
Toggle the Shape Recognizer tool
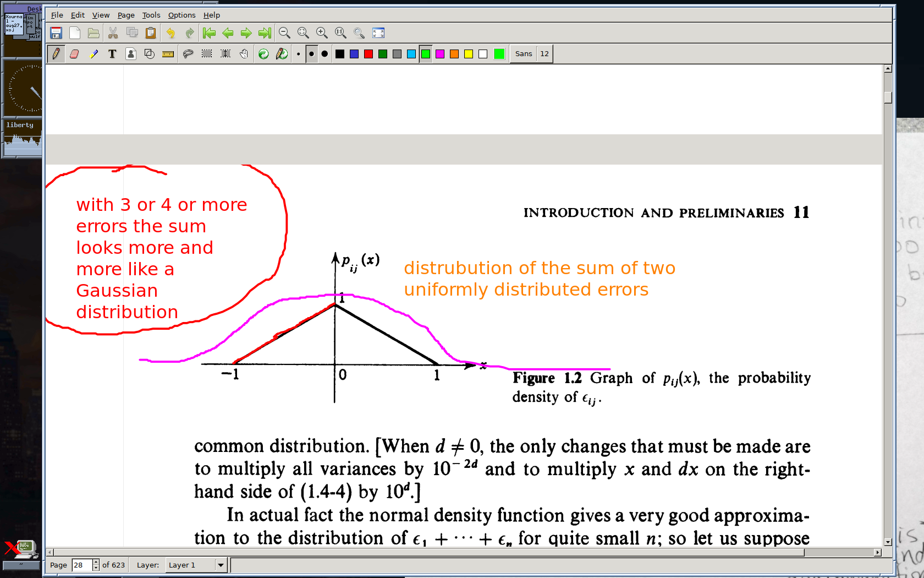tap(149, 54)
